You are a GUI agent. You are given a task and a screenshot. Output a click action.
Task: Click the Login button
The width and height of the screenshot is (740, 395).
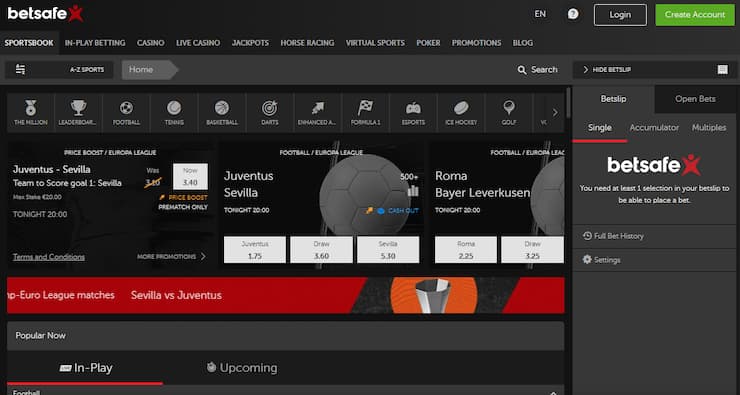tap(620, 15)
